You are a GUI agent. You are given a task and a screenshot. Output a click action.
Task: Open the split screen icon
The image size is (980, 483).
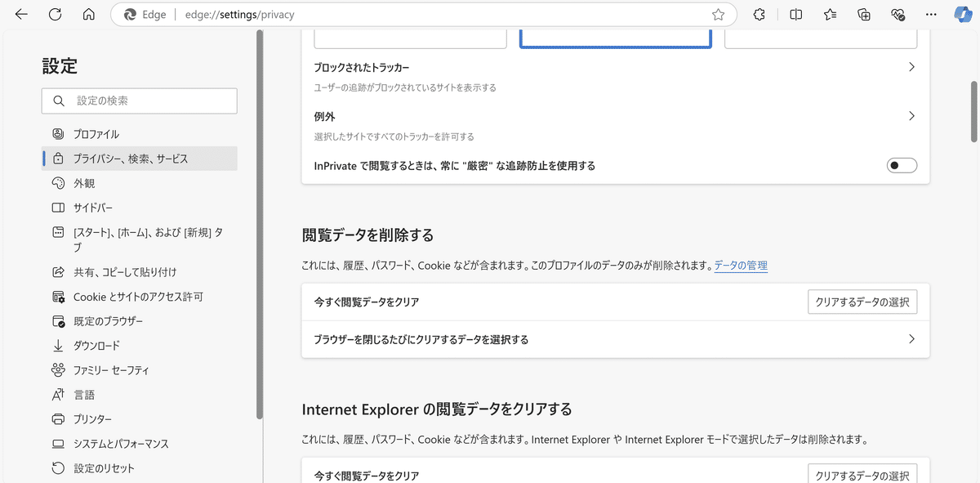[x=796, y=15]
